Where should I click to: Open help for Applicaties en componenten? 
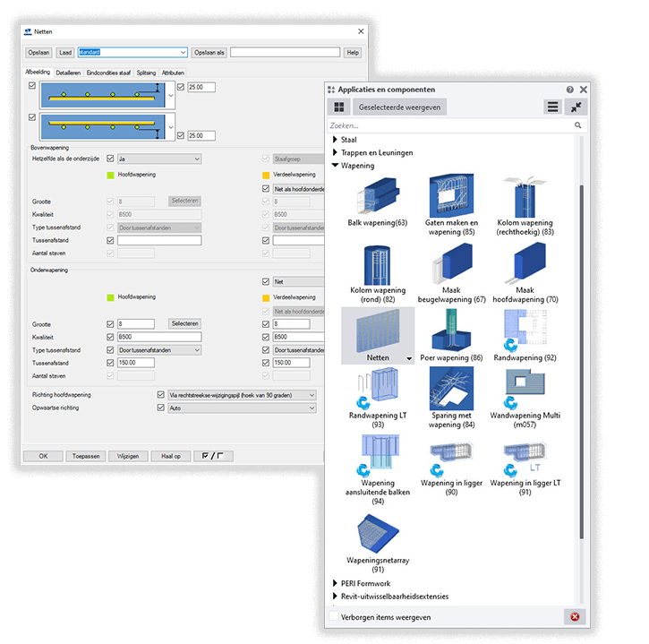pos(570,90)
